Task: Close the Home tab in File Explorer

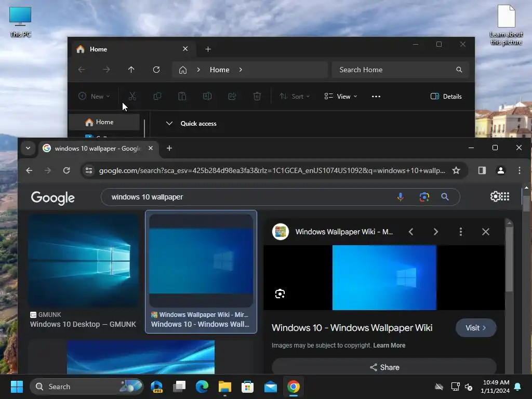Action: point(185,49)
